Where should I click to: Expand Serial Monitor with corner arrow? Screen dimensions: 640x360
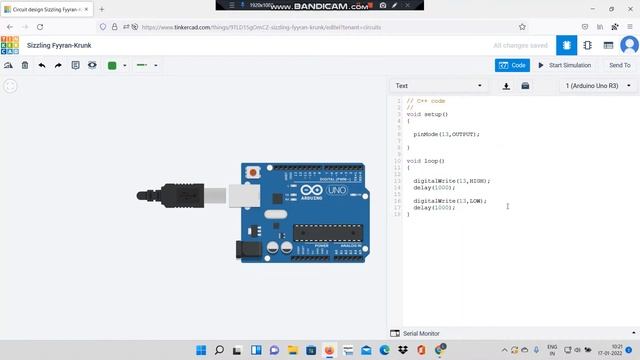pyautogui.click(x=633, y=333)
